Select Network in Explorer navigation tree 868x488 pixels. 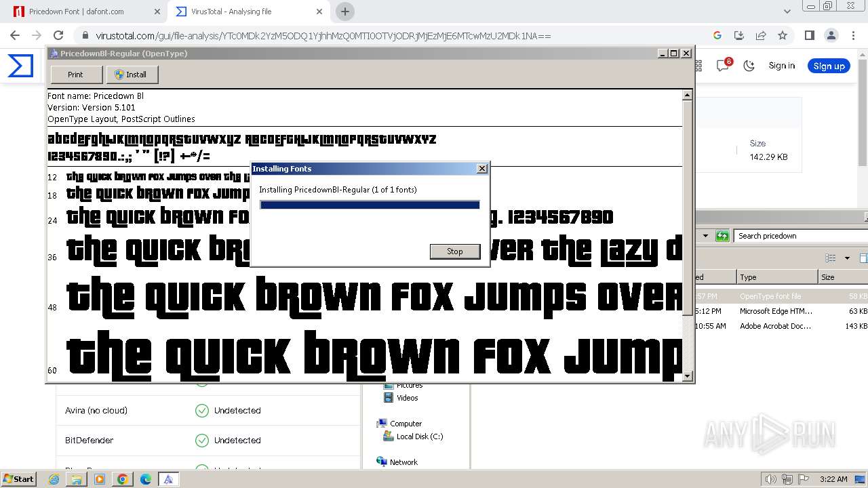tap(403, 462)
